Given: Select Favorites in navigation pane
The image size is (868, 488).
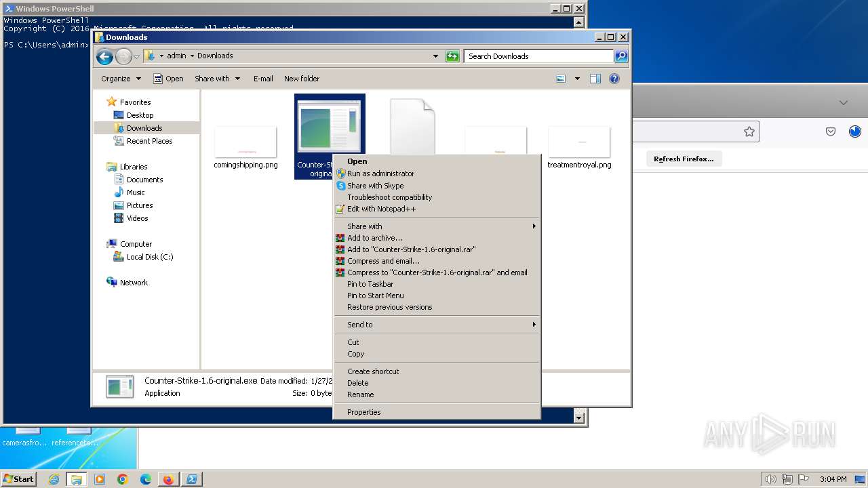Looking at the screenshot, I should pos(135,102).
